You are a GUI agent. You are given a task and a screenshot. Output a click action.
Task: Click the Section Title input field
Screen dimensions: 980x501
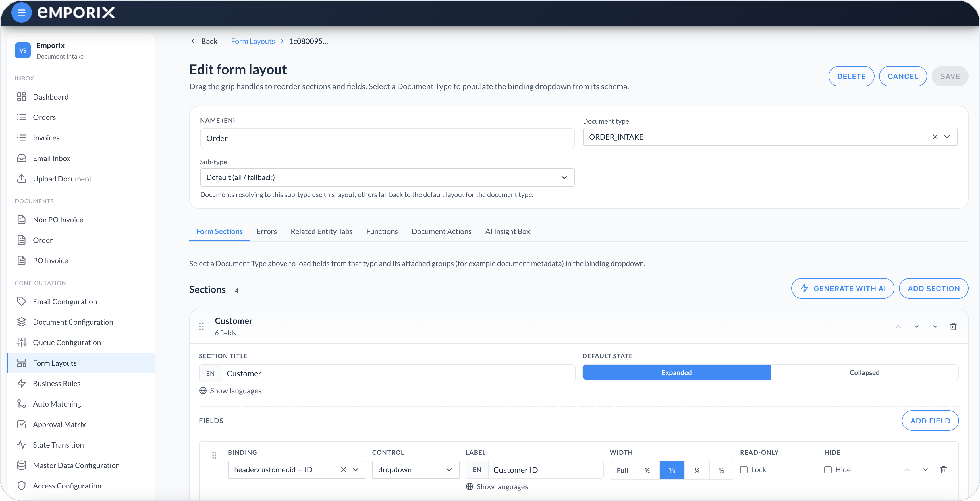398,373
